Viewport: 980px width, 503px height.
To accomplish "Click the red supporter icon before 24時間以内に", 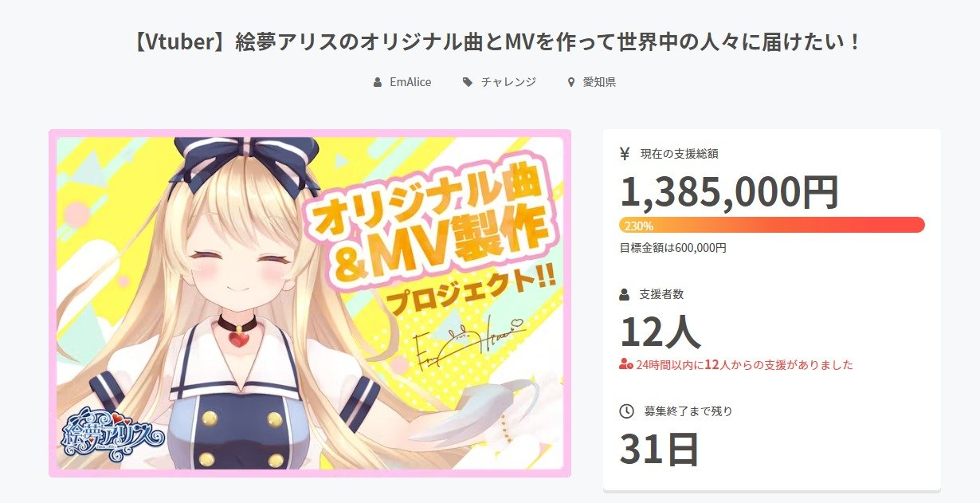I will pyautogui.click(x=625, y=365).
